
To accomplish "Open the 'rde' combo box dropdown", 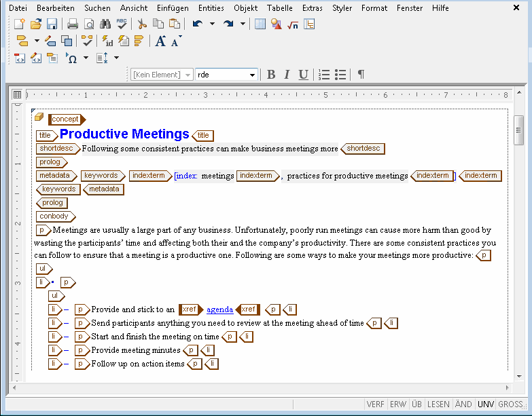I will point(252,75).
